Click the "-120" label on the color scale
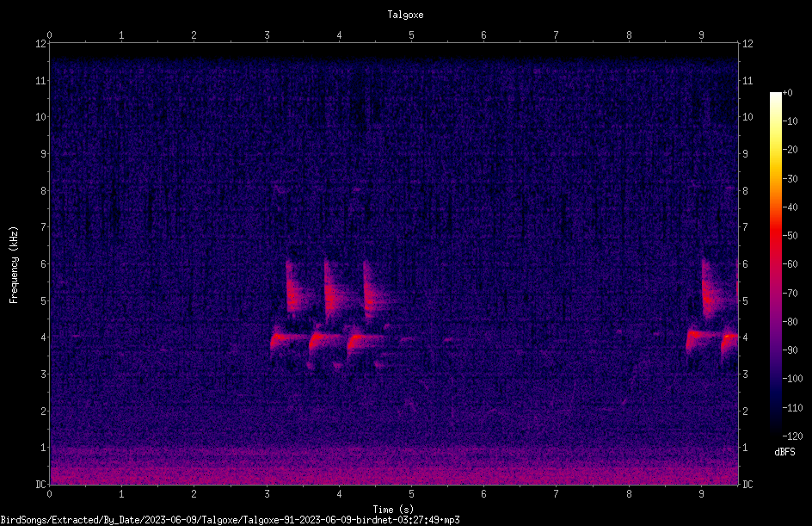The height and width of the screenshot is (526, 812). (x=792, y=436)
